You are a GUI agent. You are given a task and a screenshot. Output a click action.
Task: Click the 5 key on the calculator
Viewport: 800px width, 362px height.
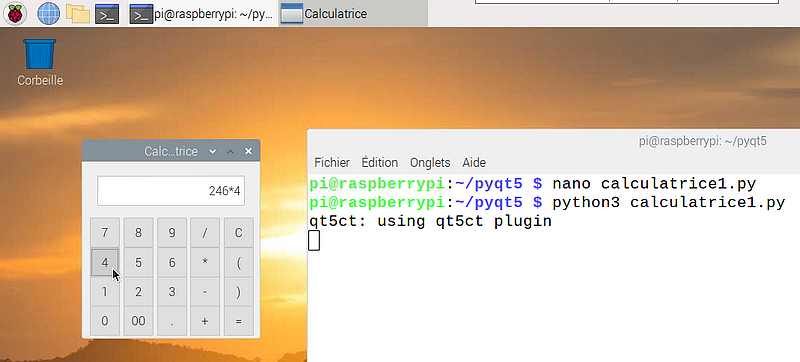tap(138, 263)
